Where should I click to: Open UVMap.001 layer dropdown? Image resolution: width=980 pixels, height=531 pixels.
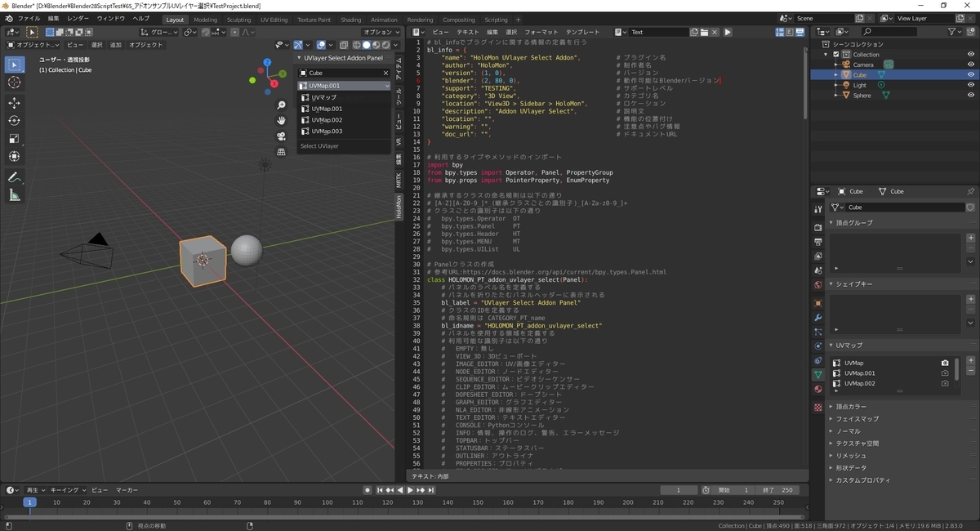344,85
